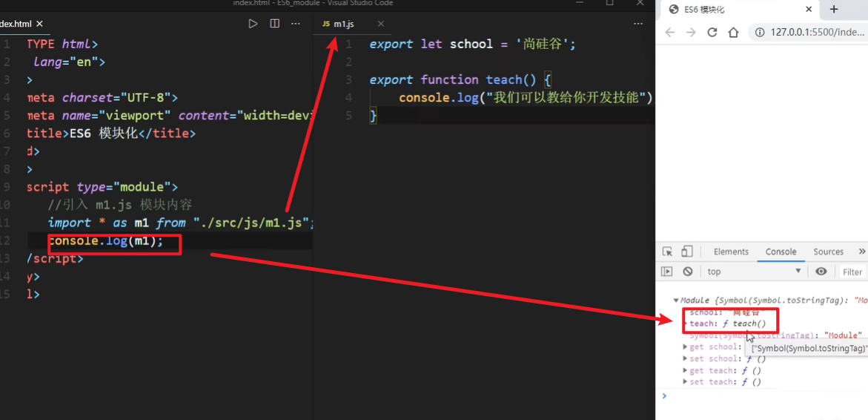This screenshot has height=420, width=868.
Task: Show more DevTools tabs via chevron
Action: click(861, 252)
